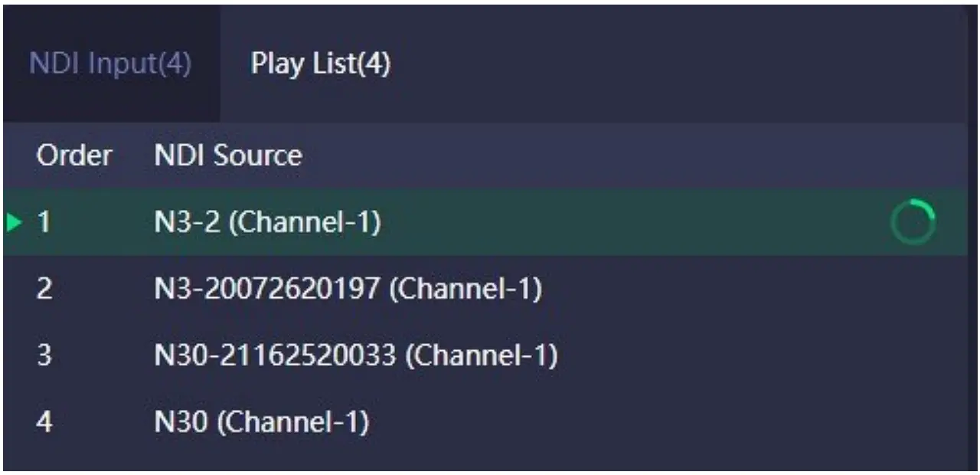
Task: Click order number 3 in the play list
Action: [44, 356]
